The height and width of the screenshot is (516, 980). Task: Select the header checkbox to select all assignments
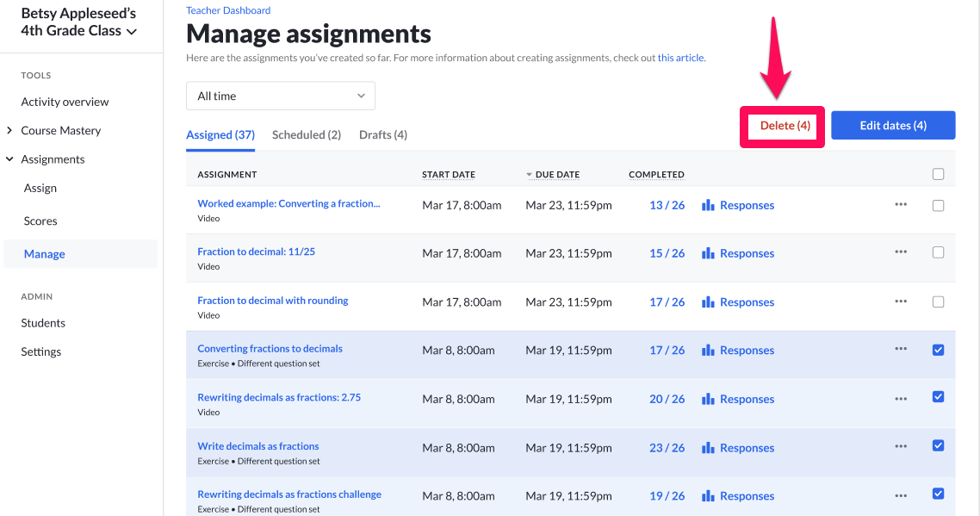click(938, 173)
